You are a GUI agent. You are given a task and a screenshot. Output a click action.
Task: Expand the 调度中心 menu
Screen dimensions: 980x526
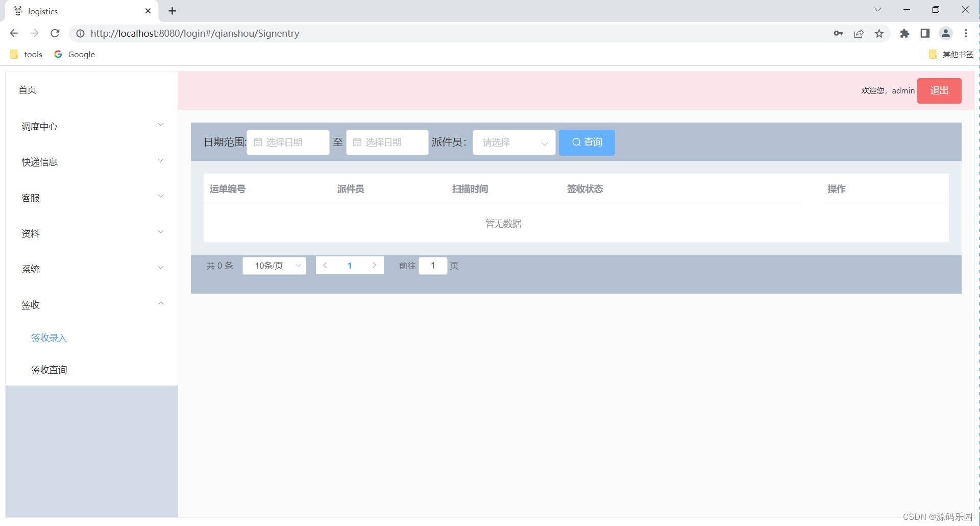click(91, 126)
